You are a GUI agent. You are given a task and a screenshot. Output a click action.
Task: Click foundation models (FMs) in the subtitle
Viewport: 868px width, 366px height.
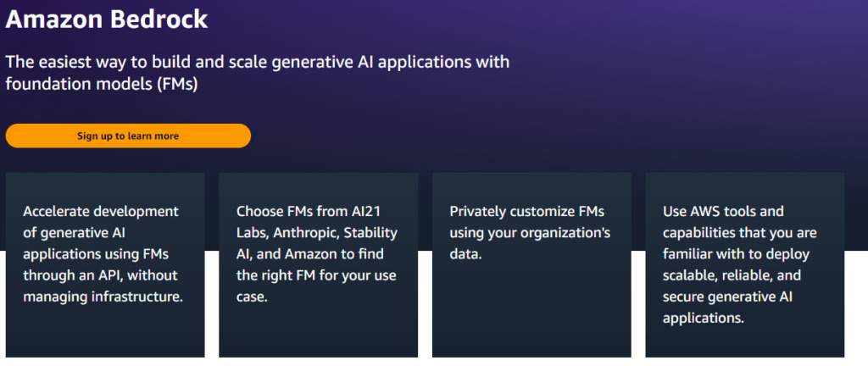coord(102,86)
